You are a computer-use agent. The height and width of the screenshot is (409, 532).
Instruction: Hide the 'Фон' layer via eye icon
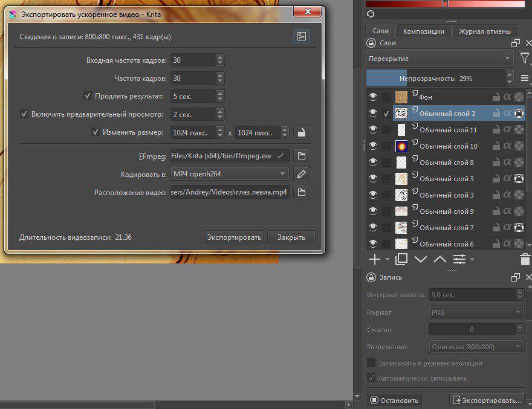click(x=373, y=97)
